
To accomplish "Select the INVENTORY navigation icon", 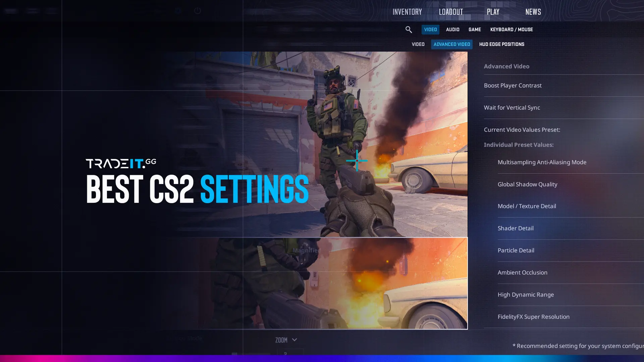I will (x=407, y=12).
